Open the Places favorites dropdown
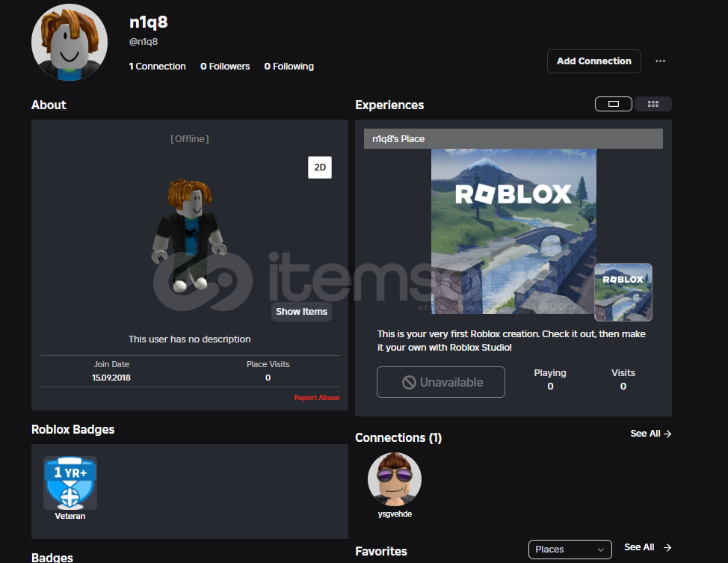The width and height of the screenshot is (728, 563). click(570, 550)
